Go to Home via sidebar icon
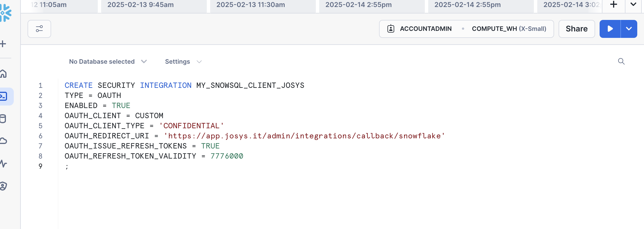Viewport: 644px width, 229px height. pyautogui.click(x=3, y=74)
